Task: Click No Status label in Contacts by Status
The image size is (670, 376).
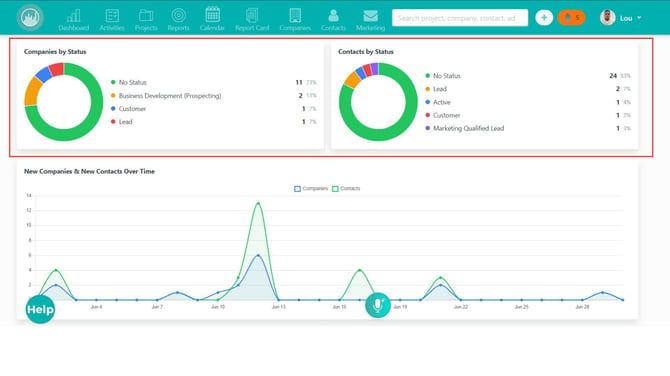Action: [x=447, y=76]
